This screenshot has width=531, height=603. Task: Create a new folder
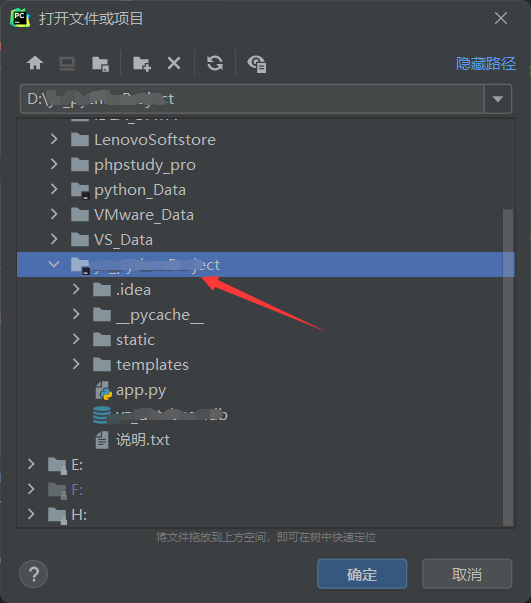(x=141, y=63)
